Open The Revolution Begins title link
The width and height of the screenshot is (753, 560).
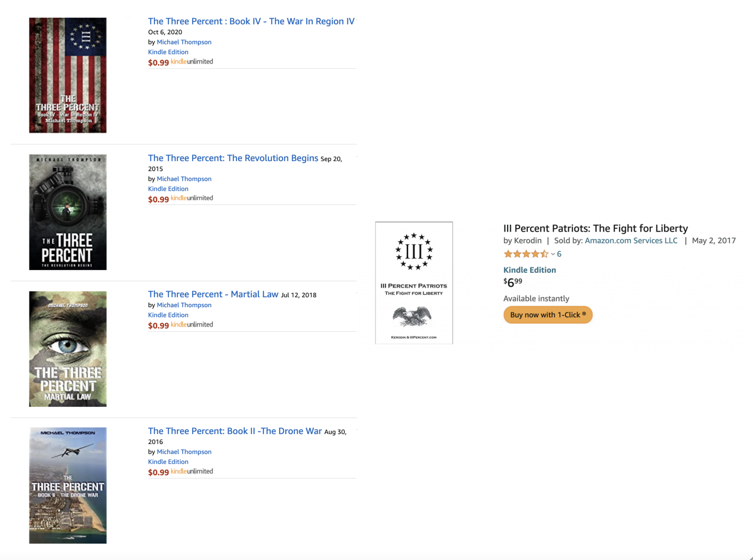point(233,158)
